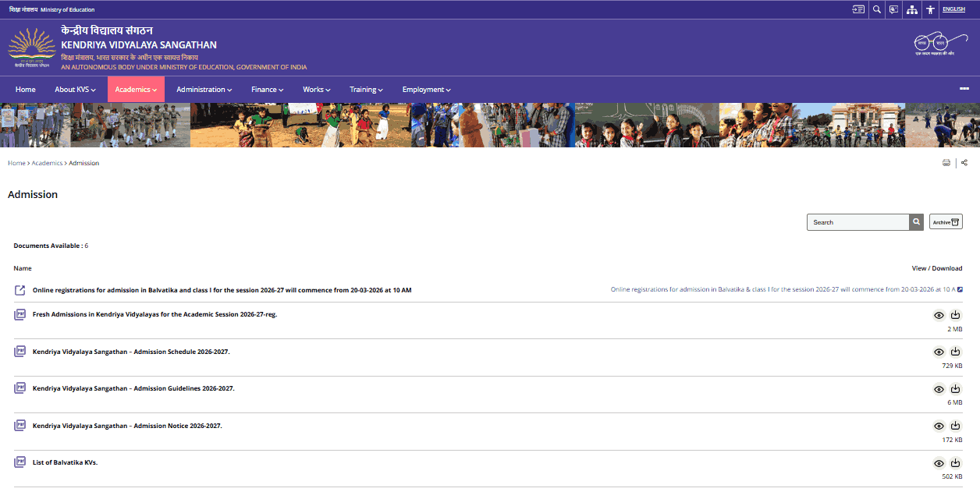Preview Fresh Admissions document with eye icon
The image size is (980, 499).
pyautogui.click(x=939, y=314)
